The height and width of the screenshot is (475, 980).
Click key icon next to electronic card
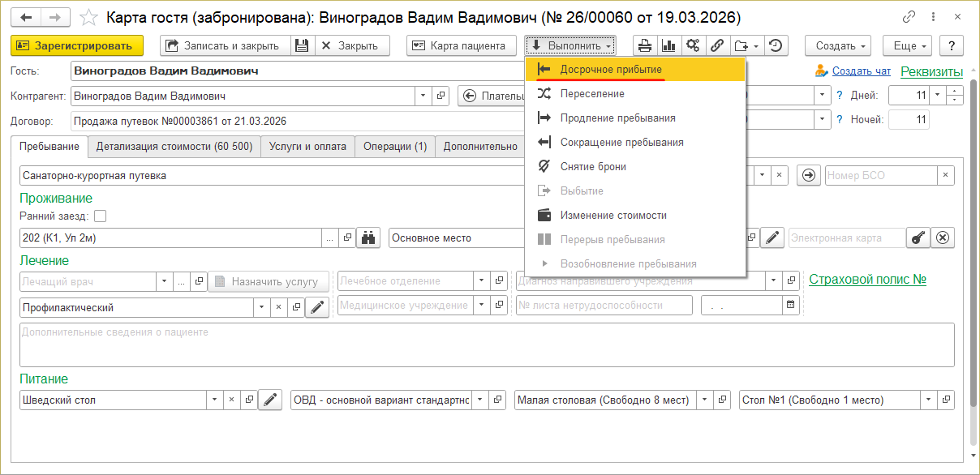tap(918, 238)
